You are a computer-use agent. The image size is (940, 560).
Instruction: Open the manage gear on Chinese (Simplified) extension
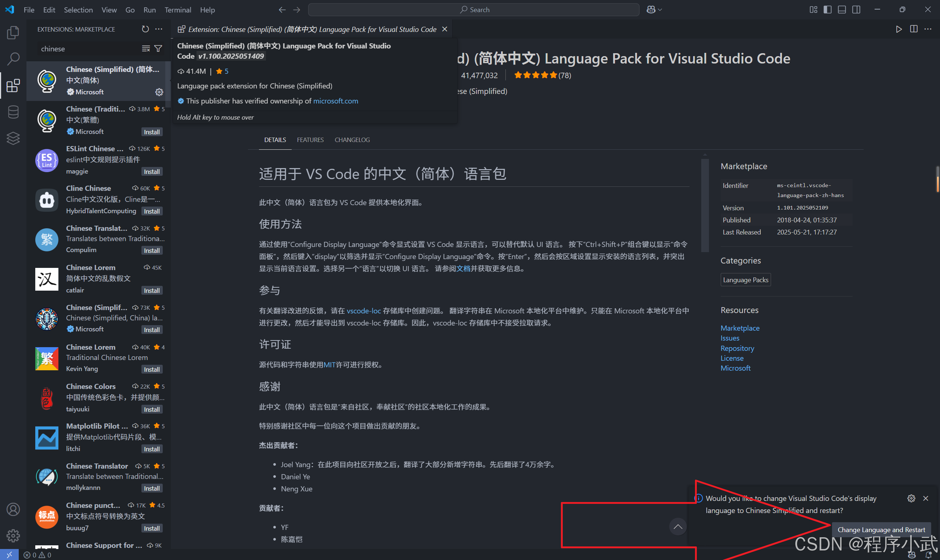[x=159, y=92]
